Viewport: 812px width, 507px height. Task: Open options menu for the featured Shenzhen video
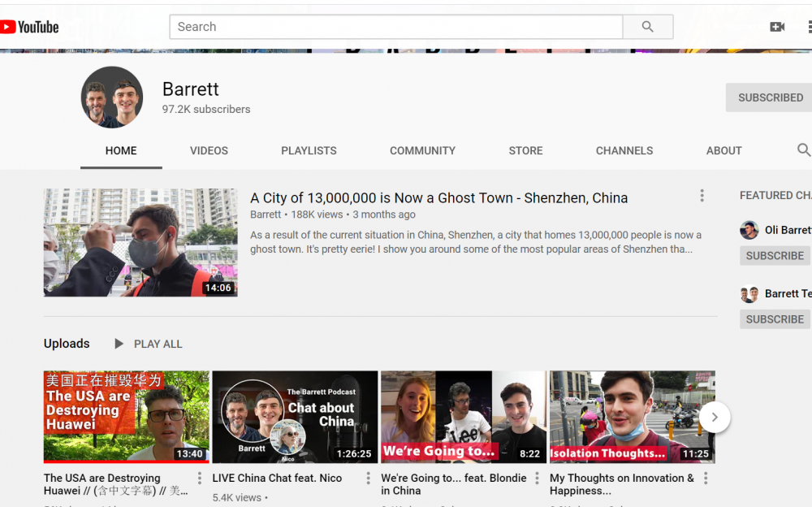(x=702, y=196)
